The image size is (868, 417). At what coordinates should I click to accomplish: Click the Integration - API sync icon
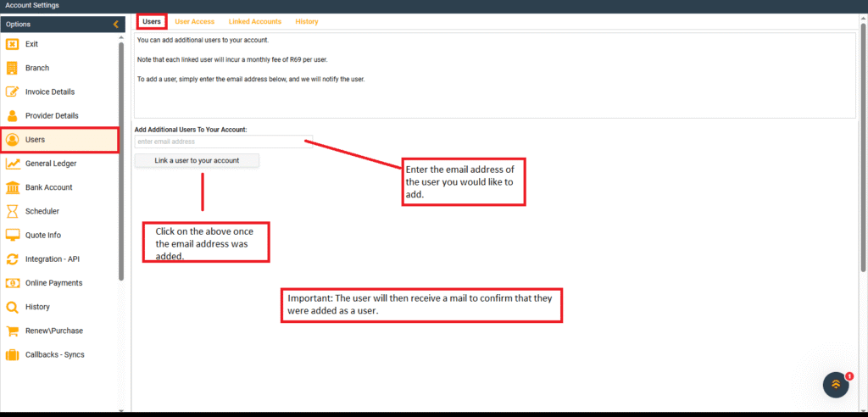(x=13, y=259)
